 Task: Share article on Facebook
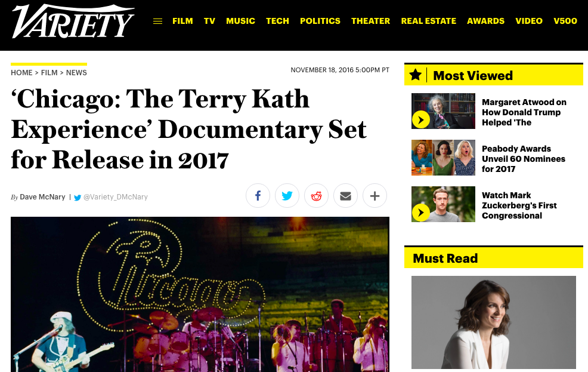(258, 196)
